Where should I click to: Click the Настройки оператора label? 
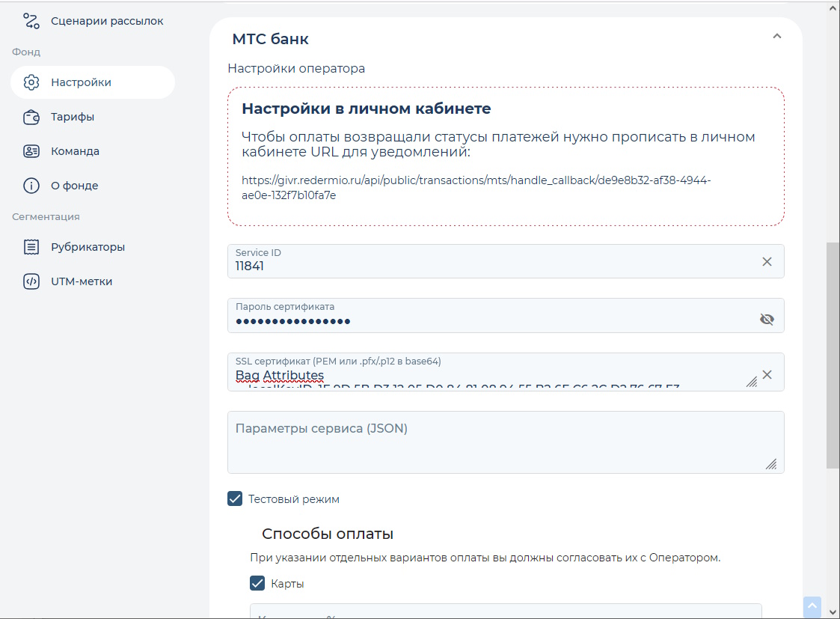296,69
